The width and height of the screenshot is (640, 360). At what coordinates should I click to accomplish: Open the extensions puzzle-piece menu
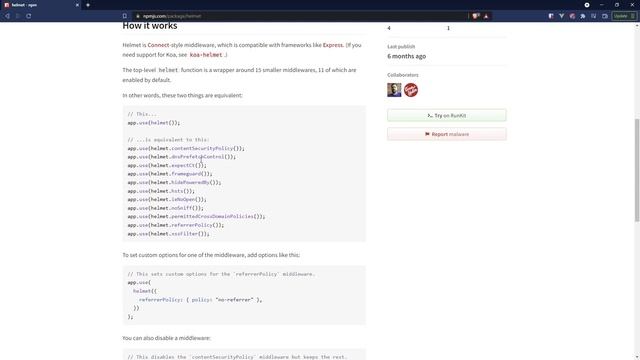coord(583,16)
